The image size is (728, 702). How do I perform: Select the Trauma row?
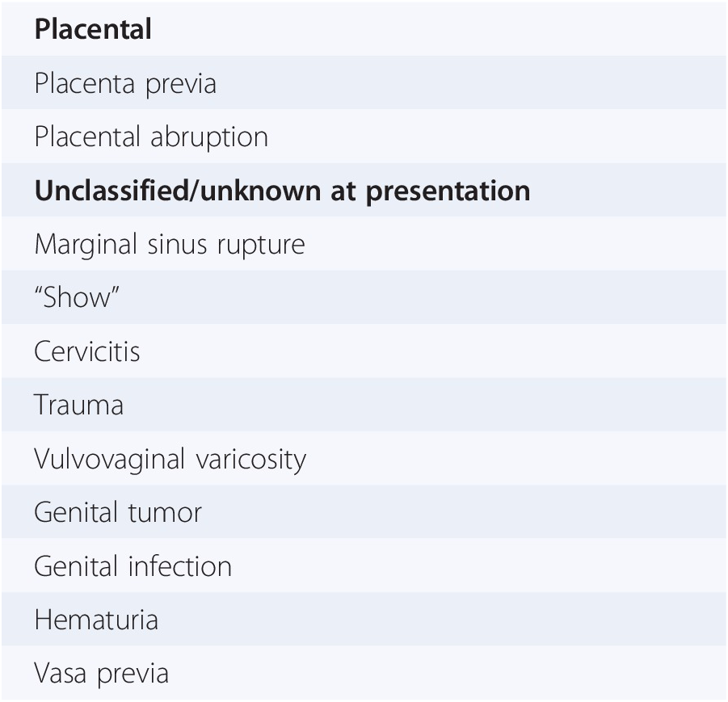pos(364,405)
